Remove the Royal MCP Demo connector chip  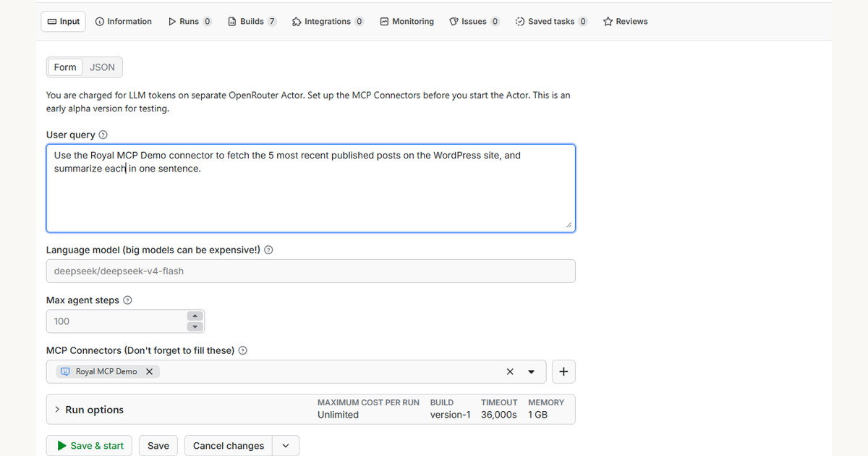[x=149, y=371]
